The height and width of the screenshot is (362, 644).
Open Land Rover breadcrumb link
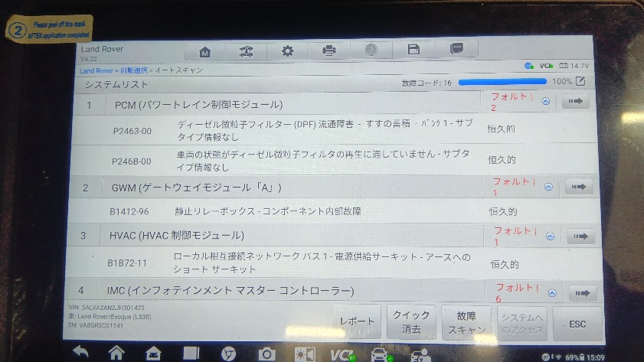point(96,70)
